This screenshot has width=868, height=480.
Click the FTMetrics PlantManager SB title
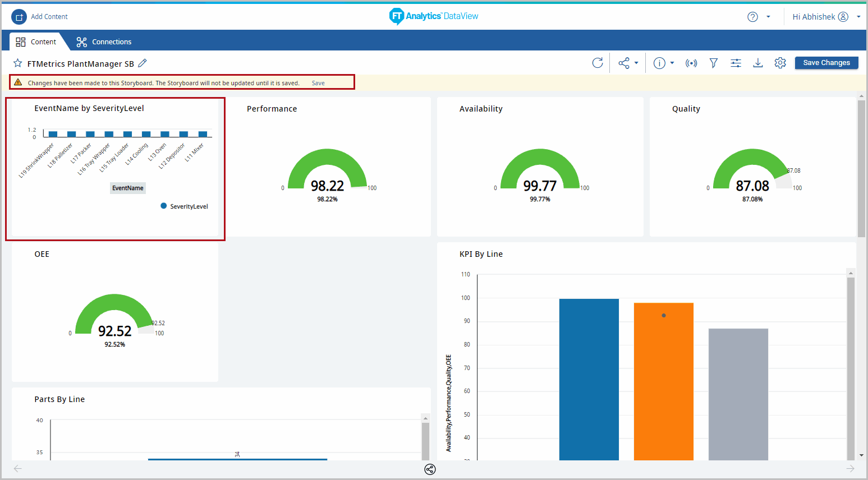coord(81,63)
